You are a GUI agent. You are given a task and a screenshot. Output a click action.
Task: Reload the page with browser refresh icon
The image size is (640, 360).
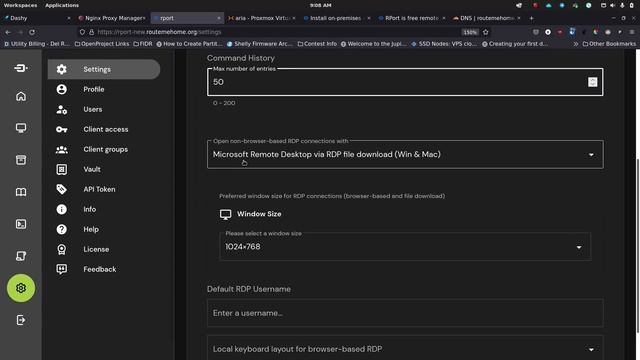(x=32, y=32)
